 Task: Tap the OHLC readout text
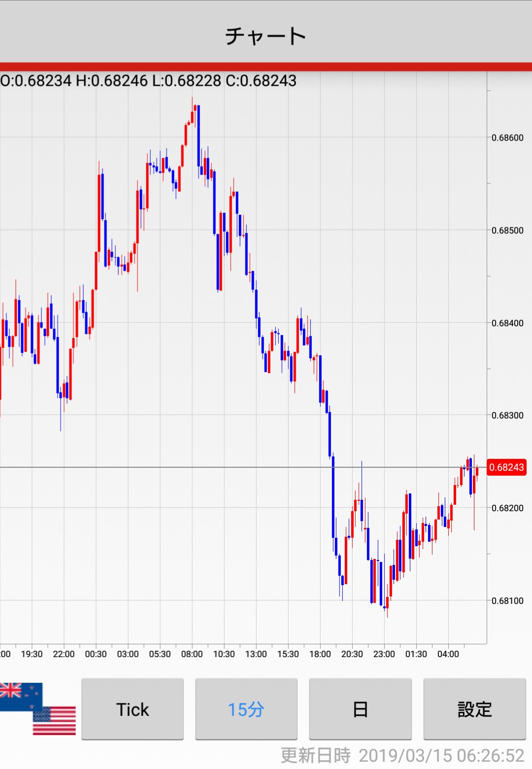pos(148,81)
